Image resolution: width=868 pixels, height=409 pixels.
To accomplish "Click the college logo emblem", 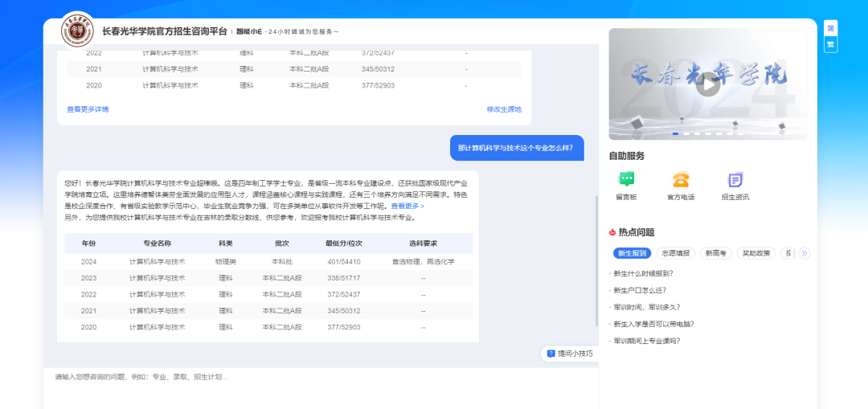I will [x=77, y=31].
